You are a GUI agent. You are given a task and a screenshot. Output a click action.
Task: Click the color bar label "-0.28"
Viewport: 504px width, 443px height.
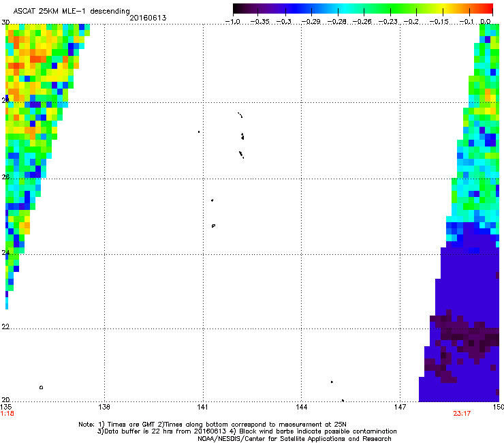pyautogui.click(x=337, y=22)
